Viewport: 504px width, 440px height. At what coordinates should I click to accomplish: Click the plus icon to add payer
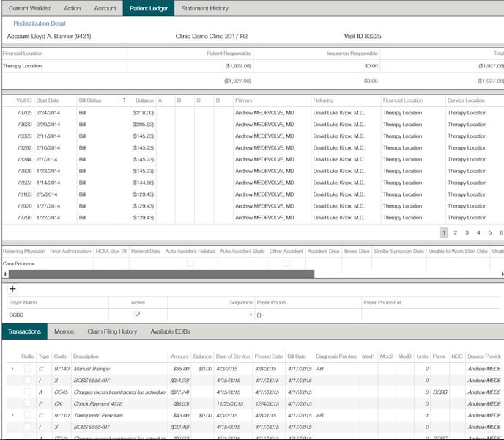pyautogui.click(x=12, y=288)
